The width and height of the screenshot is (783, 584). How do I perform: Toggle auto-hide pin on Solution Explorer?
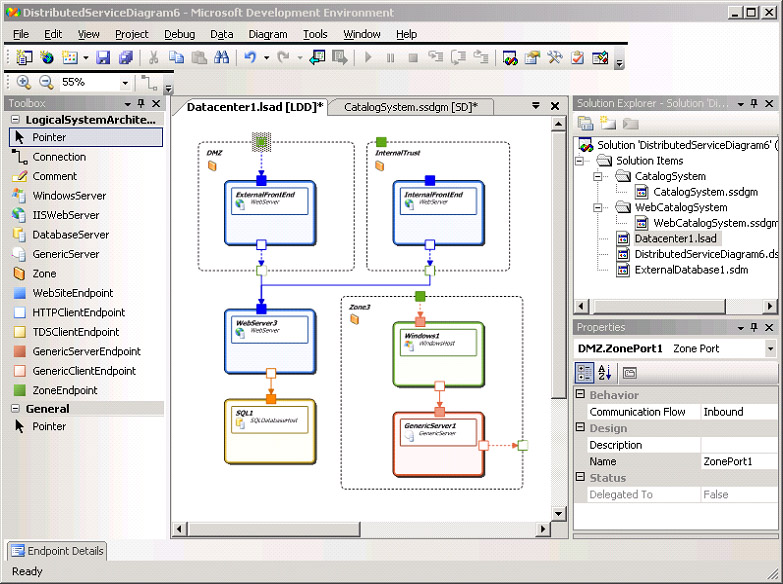click(754, 103)
